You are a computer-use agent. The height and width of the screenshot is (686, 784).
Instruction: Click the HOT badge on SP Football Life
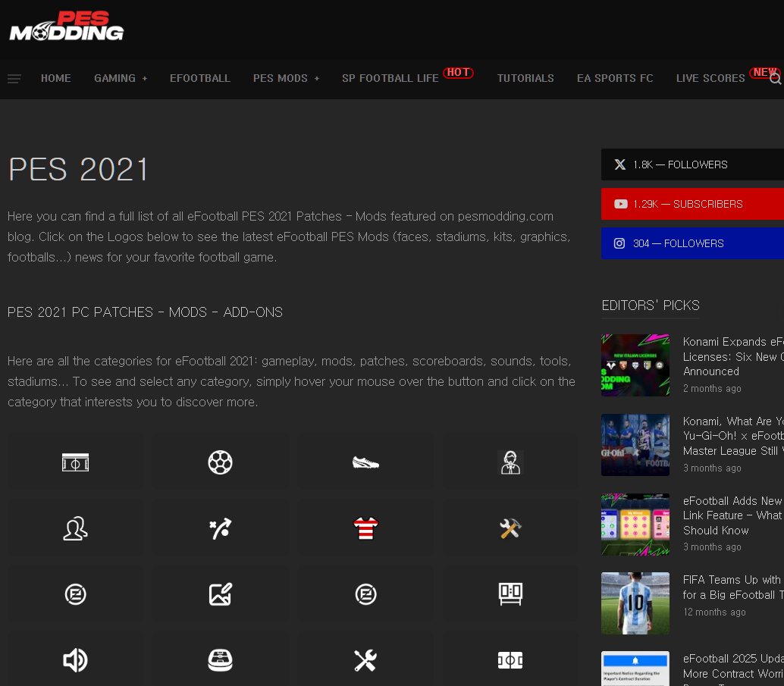coord(458,73)
